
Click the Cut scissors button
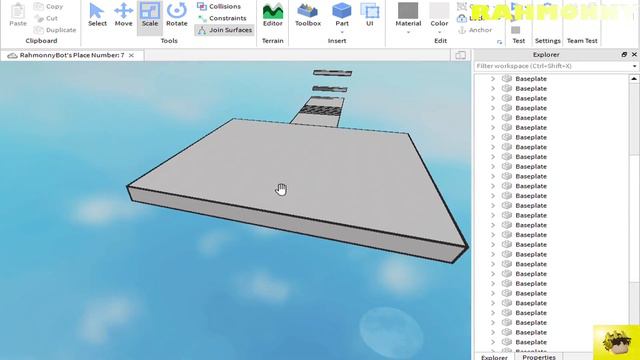tap(46, 18)
